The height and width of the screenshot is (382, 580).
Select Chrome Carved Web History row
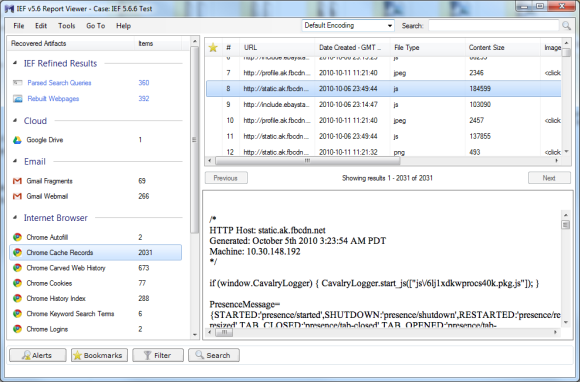coord(95,268)
